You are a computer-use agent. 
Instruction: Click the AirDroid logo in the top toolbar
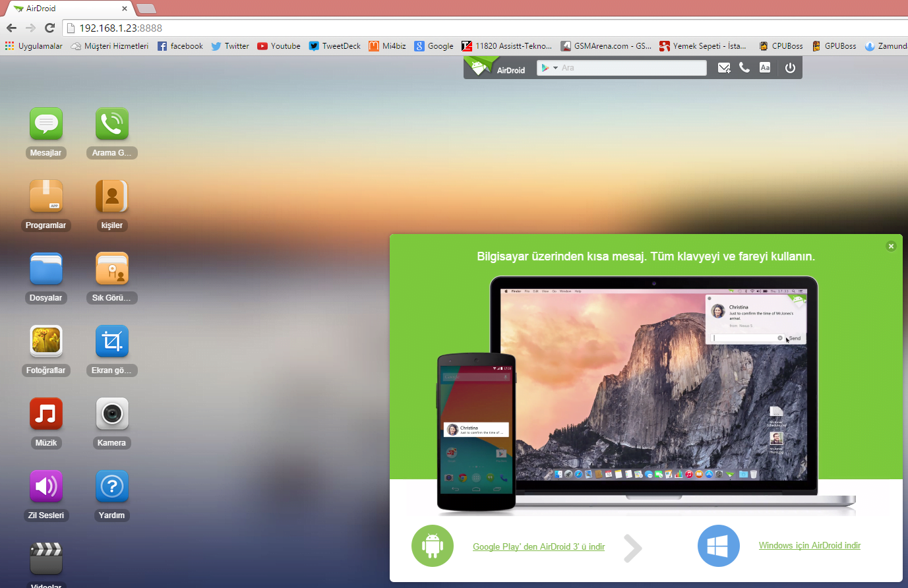click(495, 67)
